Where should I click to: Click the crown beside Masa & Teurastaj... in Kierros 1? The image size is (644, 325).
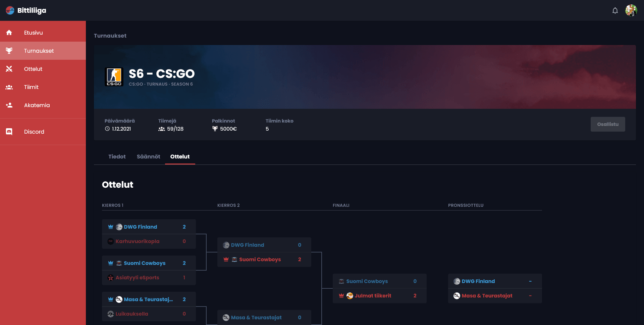[111, 299]
